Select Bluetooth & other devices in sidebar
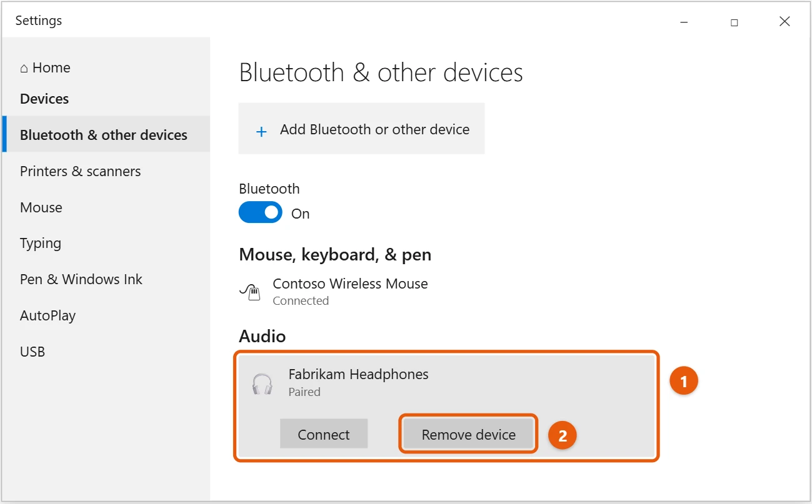The width and height of the screenshot is (812, 504). [106, 135]
